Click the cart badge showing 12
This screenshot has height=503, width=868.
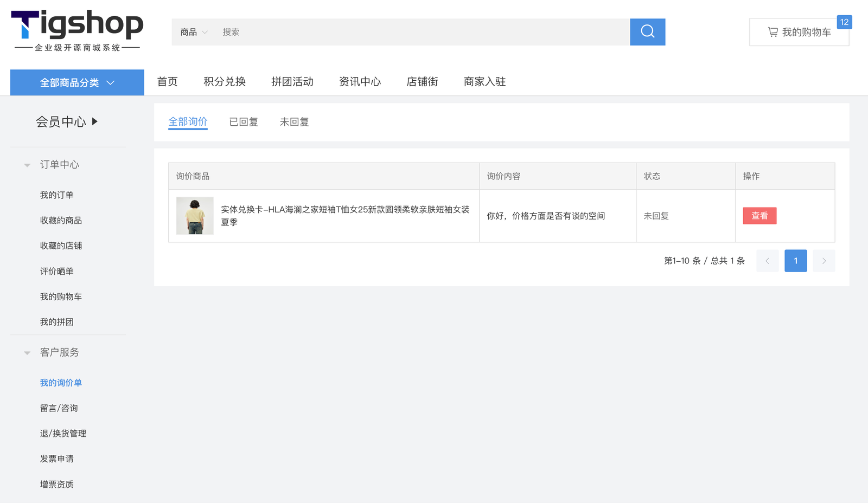844,22
